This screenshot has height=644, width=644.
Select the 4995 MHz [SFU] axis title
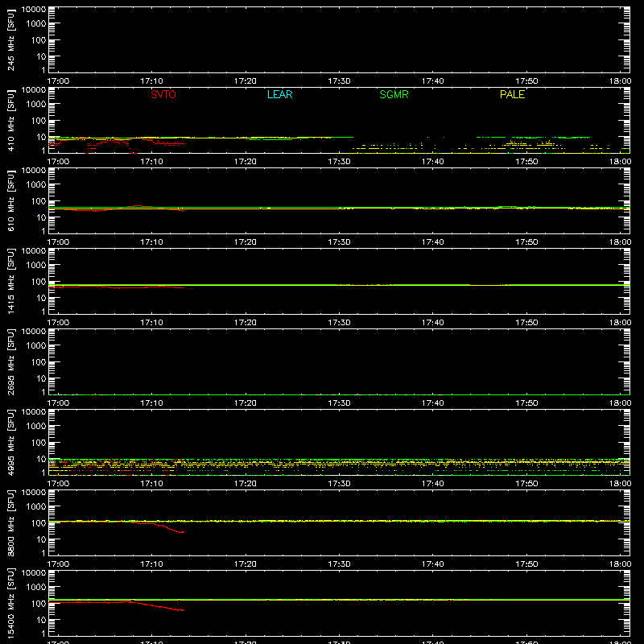10,442
